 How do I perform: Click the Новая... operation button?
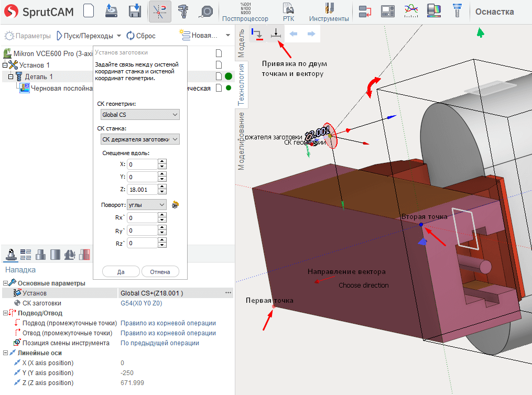(199, 35)
